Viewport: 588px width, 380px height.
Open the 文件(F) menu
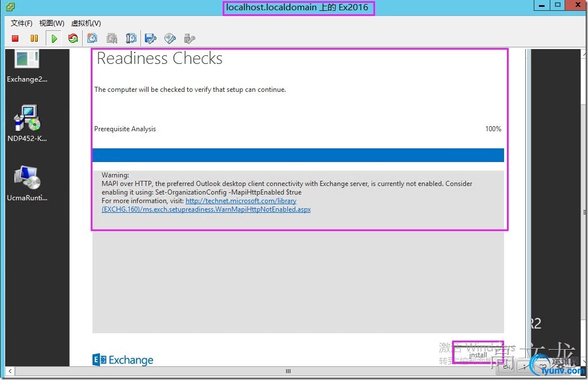[21, 23]
